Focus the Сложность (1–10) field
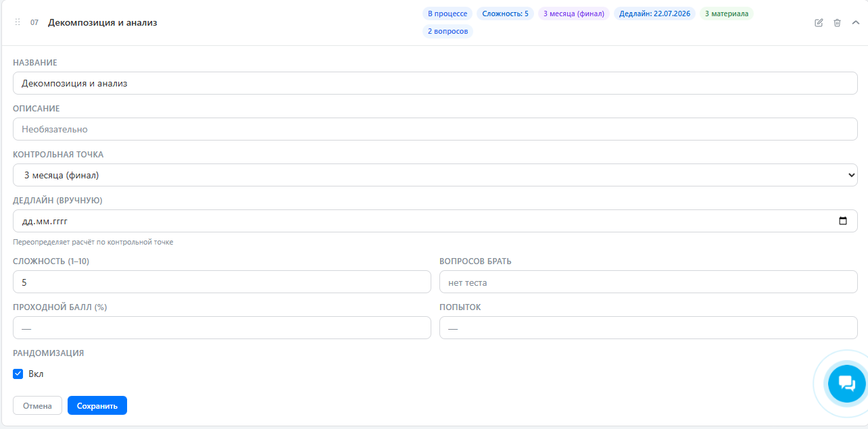868x429 pixels. (x=222, y=282)
